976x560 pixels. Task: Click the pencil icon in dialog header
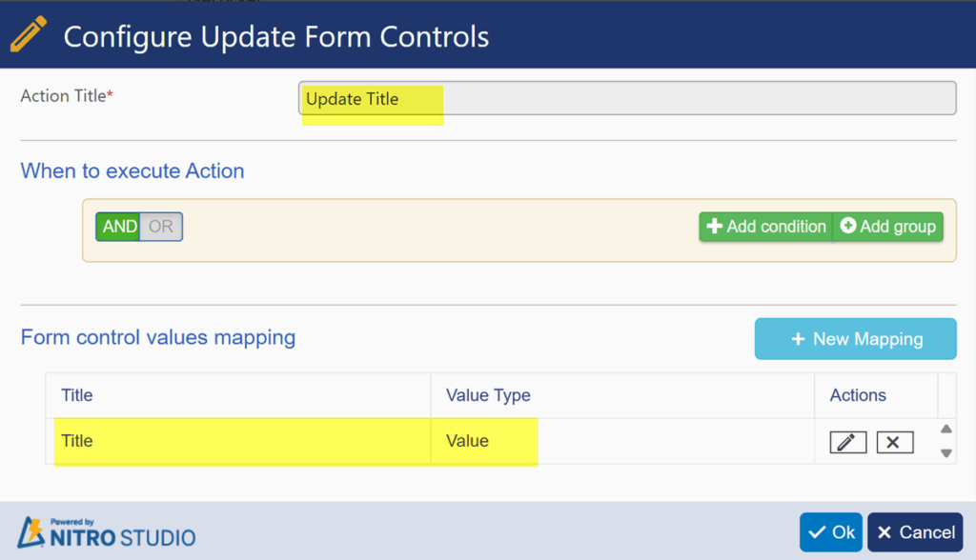click(x=28, y=34)
